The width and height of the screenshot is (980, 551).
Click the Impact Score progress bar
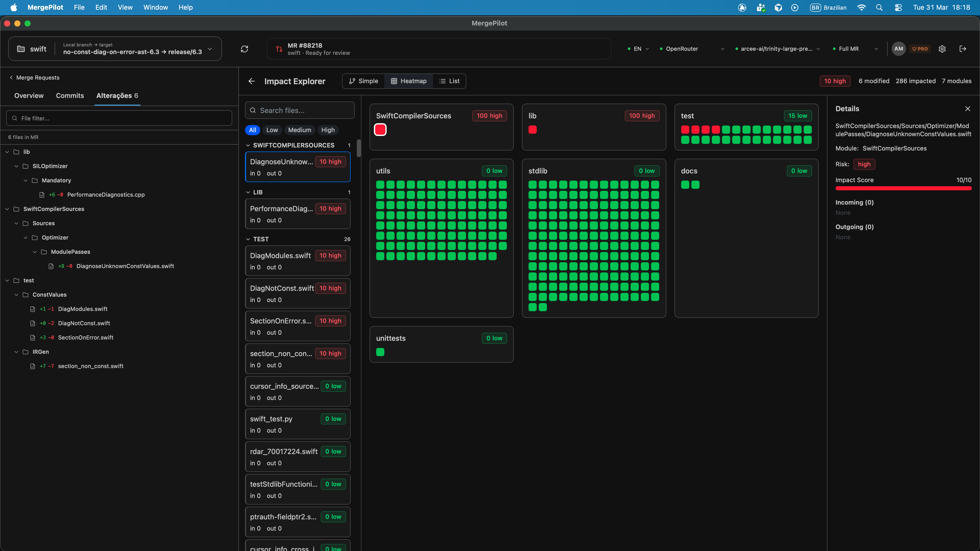(x=903, y=188)
